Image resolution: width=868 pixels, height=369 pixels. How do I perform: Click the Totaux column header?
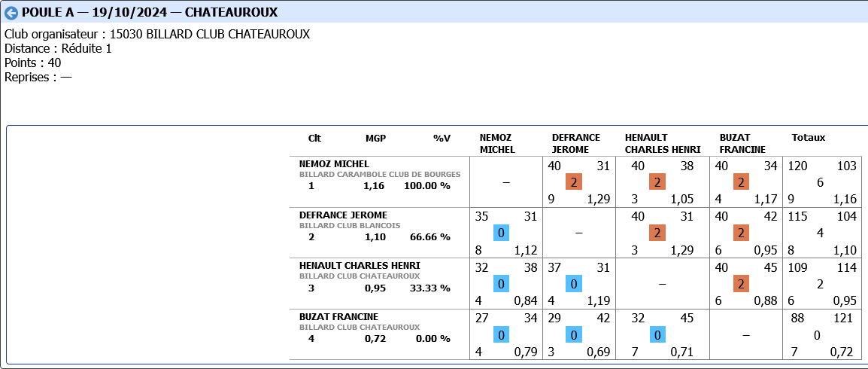(809, 138)
